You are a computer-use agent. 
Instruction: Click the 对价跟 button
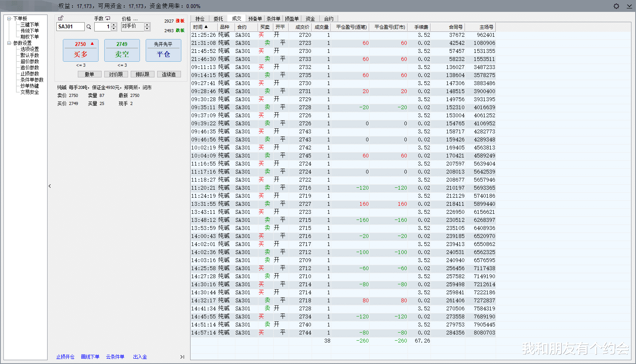click(x=116, y=74)
